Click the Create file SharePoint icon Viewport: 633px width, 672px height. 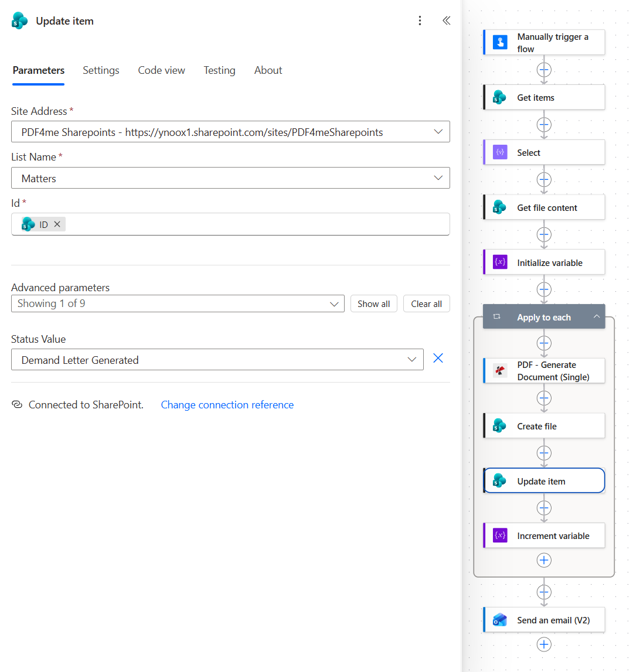pyautogui.click(x=499, y=426)
